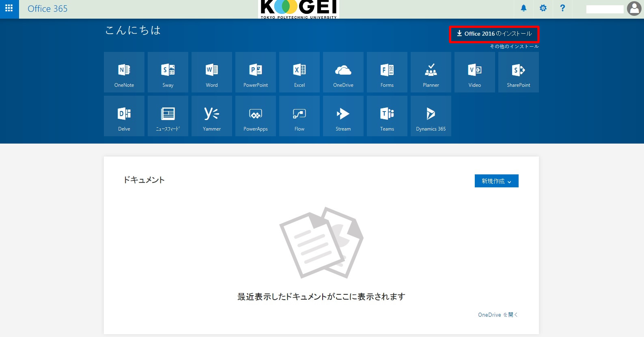Open the Stream app tile
The width and height of the screenshot is (644, 337).
pyautogui.click(x=343, y=116)
